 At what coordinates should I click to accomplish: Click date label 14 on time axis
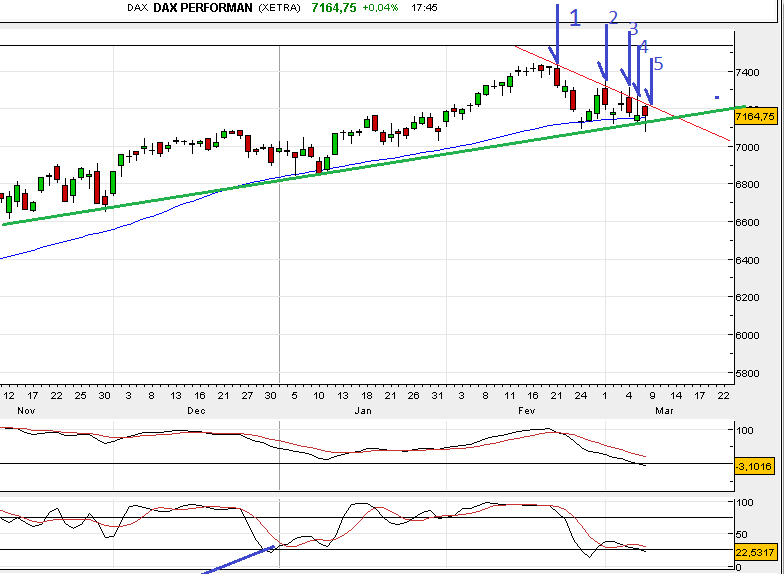[x=676, y=396]
